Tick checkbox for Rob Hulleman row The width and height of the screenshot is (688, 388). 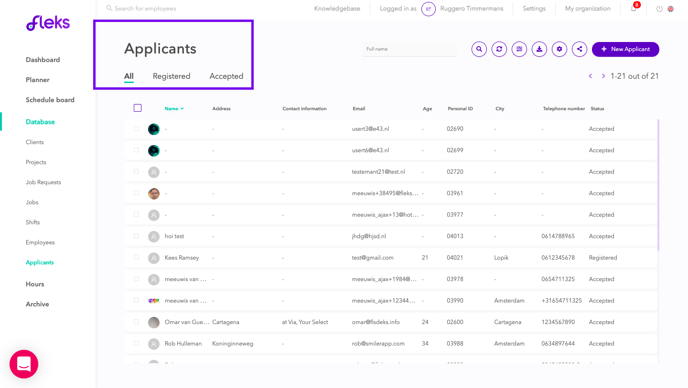tap(136, 343)
